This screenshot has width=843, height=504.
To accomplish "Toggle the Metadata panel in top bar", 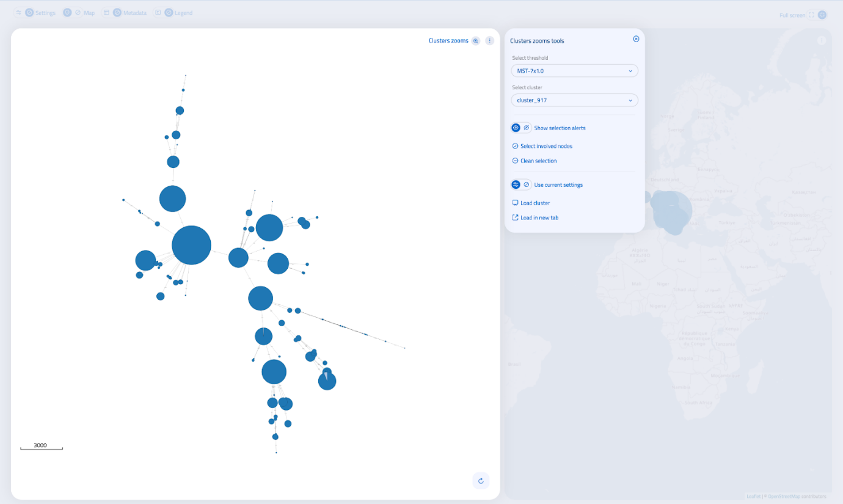I will [112, 13].
